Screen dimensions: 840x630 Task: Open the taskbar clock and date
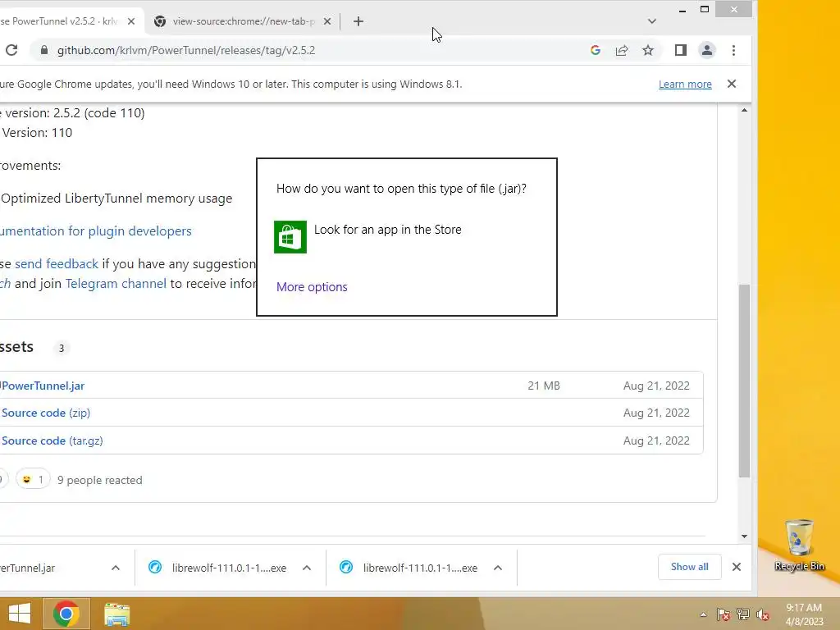point(804,614)
